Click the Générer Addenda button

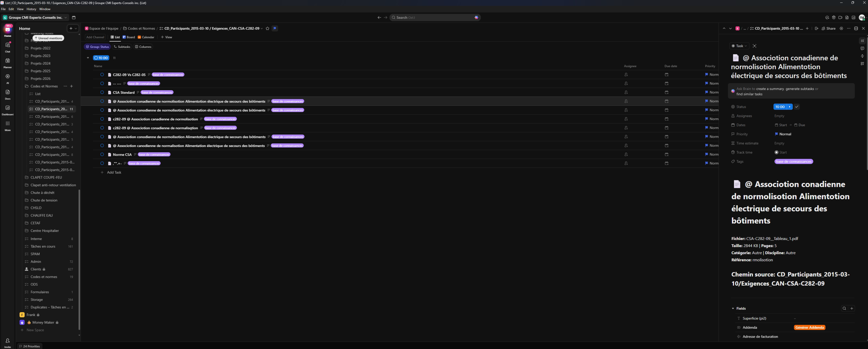[x=809, y=327]
